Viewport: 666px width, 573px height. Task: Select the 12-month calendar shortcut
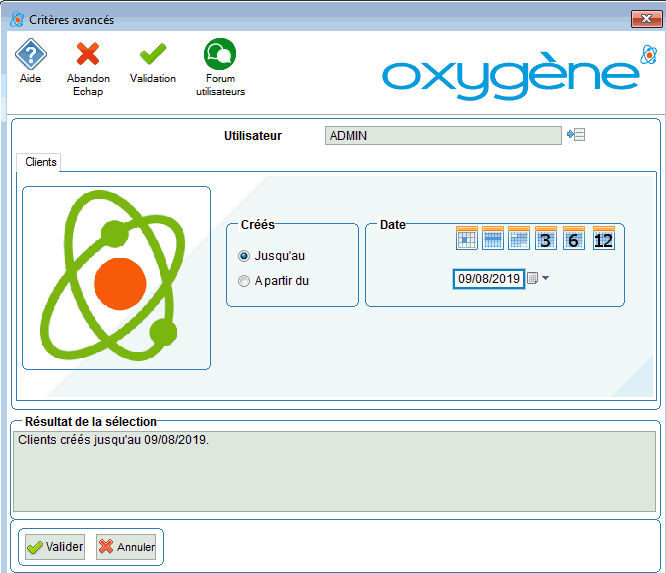click(x=604, y=238)
